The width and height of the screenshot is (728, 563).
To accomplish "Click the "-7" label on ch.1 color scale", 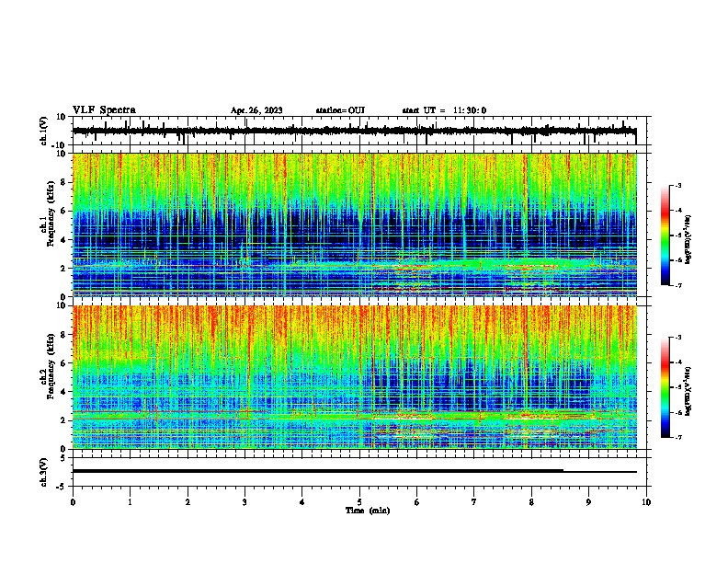I will (677, 285).
